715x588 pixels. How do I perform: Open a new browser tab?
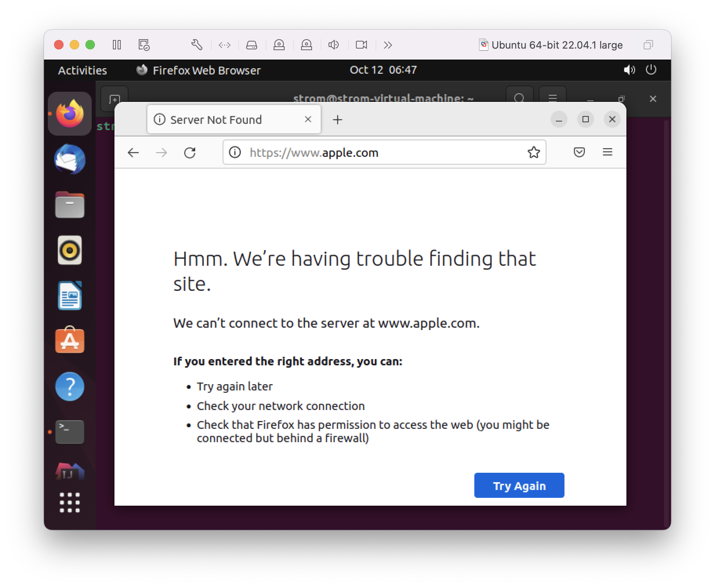[x=338, y=120]
